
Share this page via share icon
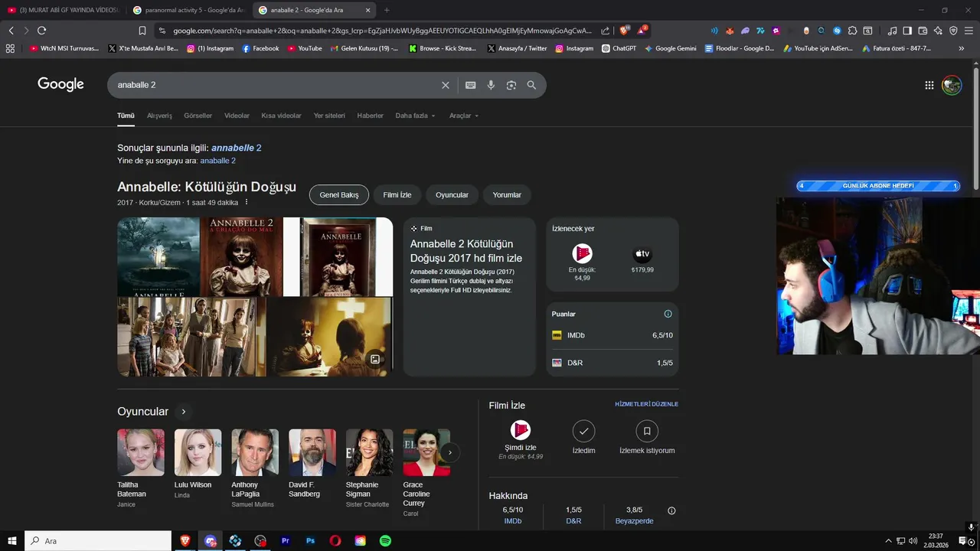pos(606,31)
